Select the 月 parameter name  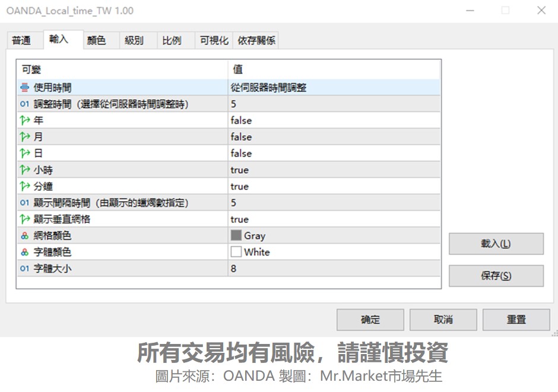pyautogui.click(x=38, y=137)
